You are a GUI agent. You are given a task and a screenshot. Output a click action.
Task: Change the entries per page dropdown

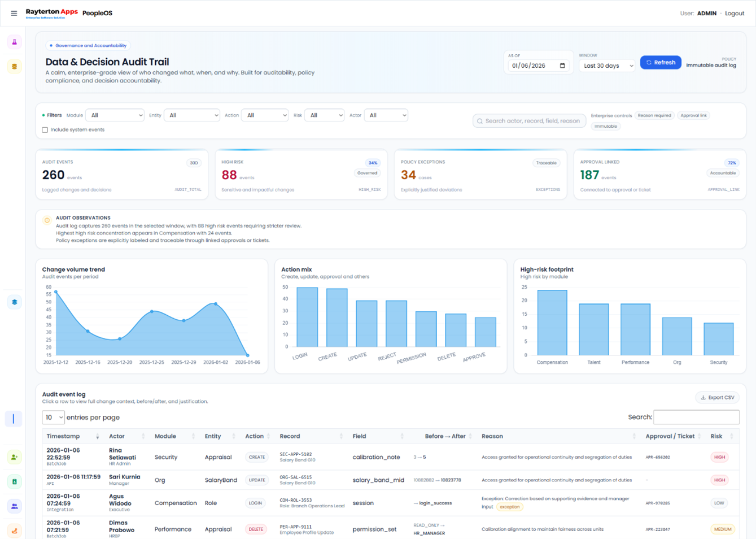click(53, 418)
